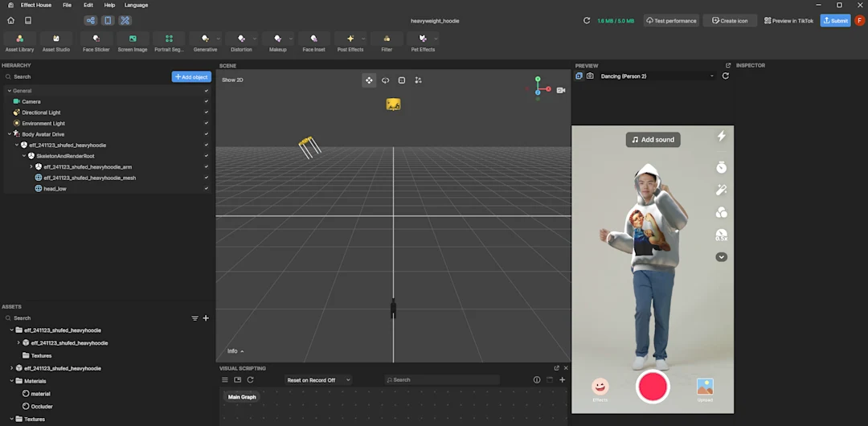Click Test performance button

coord(671,21)
